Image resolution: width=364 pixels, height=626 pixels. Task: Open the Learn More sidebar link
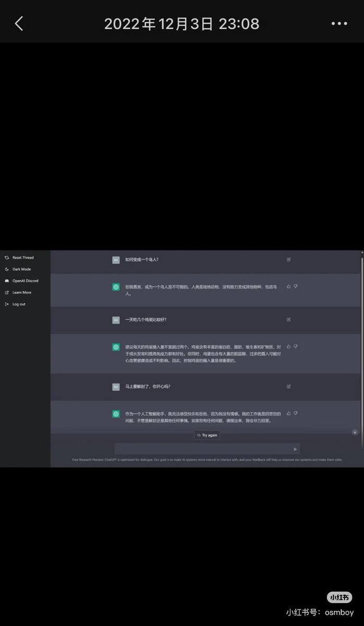[x=18, y=293]
